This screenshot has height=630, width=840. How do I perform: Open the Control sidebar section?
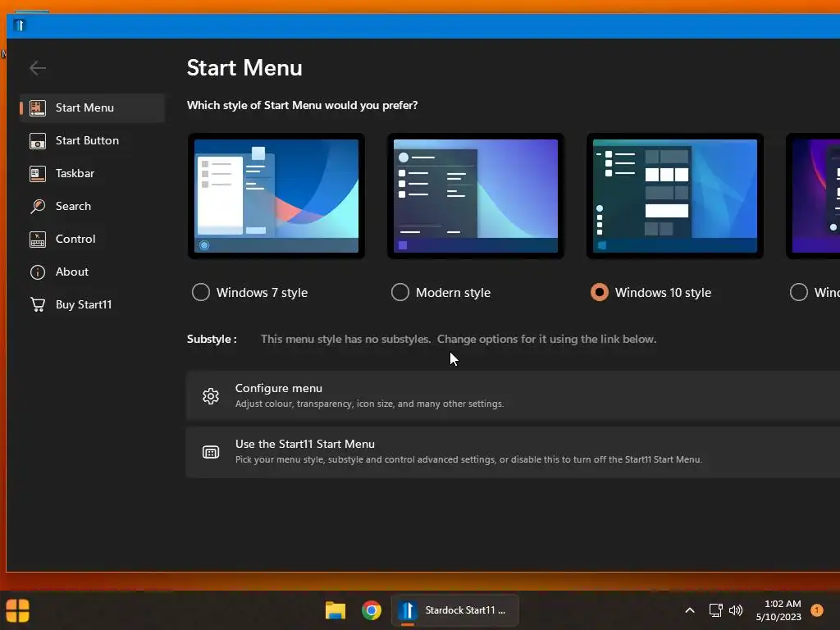(x=92, y=239)
